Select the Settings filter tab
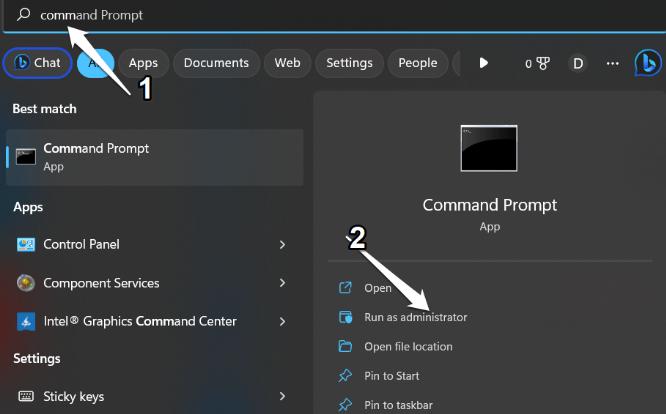666x414 pixels. (349, 63)
